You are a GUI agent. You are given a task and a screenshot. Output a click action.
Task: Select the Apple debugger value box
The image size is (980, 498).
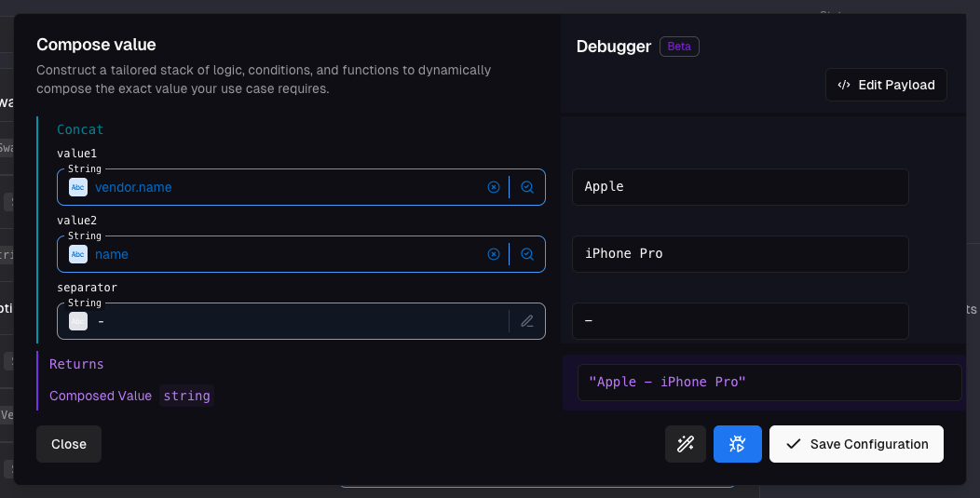(x=740, y=187)
